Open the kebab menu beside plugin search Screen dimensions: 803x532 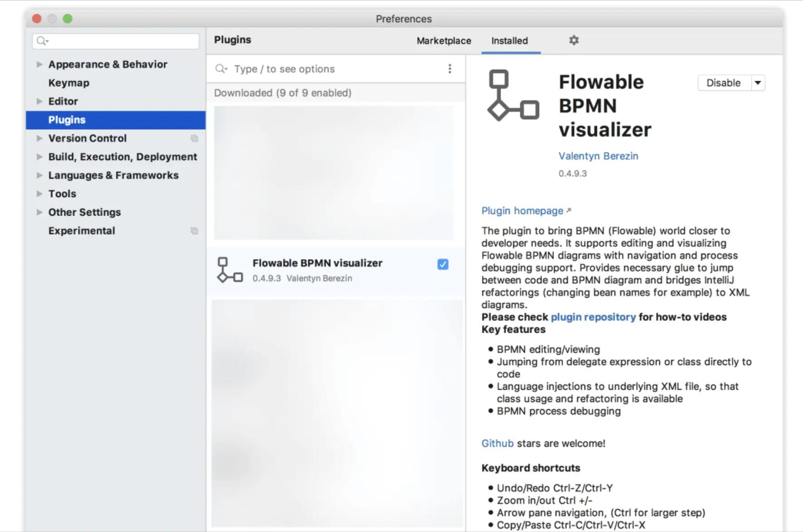pyautogui.click(x=450, y=68)
